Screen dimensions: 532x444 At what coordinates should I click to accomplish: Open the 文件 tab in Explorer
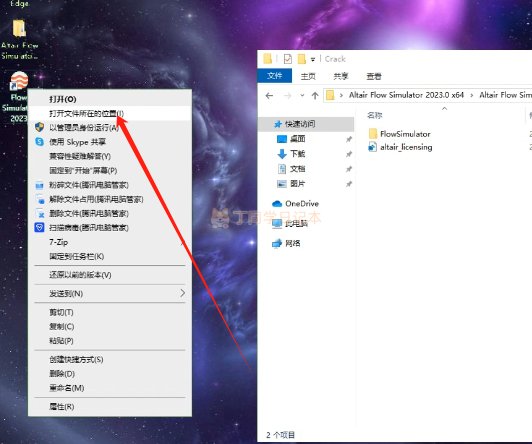click(274, 76)
